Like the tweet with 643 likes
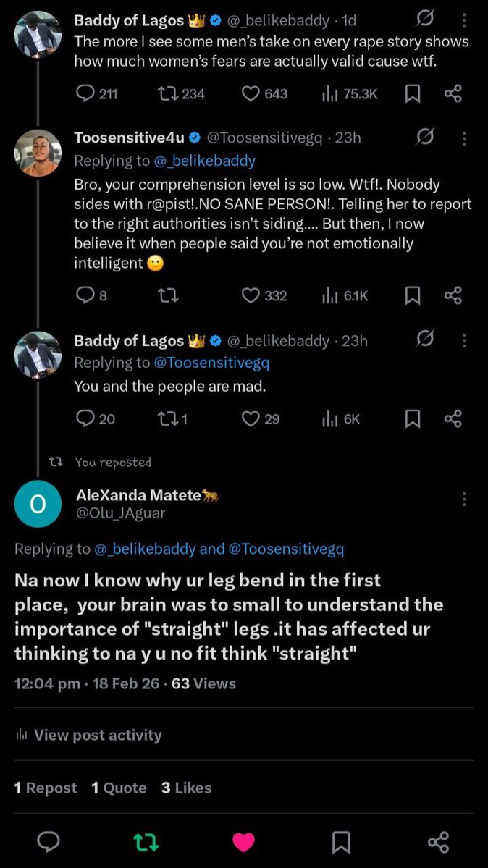 click(x=265, y=94)
